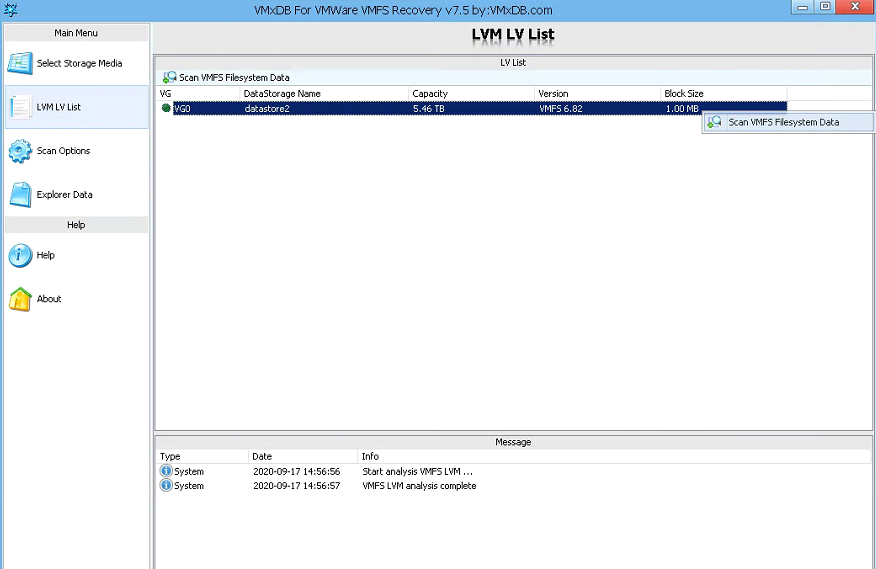Screen dimensions: 876x569
Task: Open Select Storage Media icon
Action: point(20,63)
